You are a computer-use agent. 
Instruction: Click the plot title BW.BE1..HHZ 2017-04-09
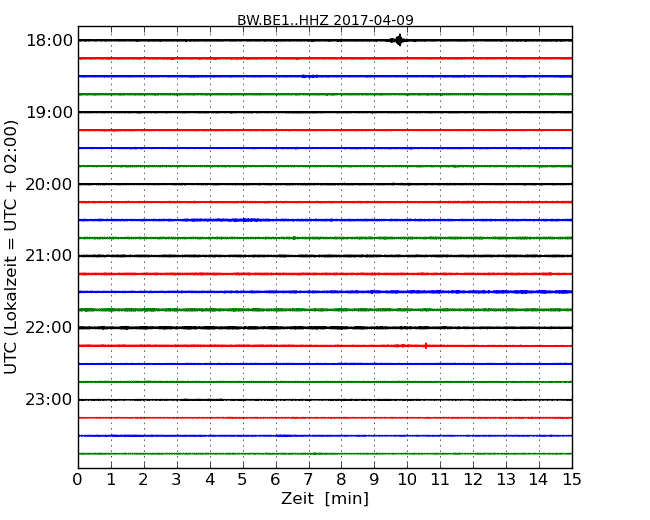tap(325, 20)
